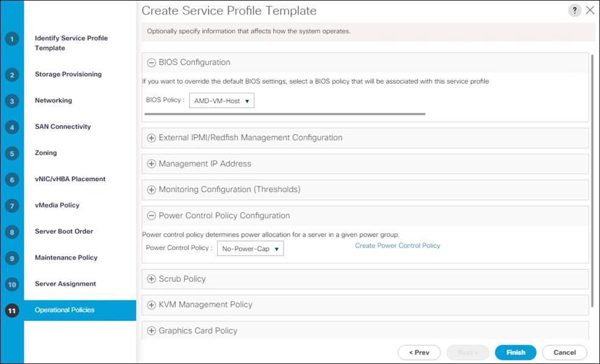This screenshot has height=364, width=600.
Task: Collapse Power Control Policy Configuration section
Action: click(x=152, y=216)
